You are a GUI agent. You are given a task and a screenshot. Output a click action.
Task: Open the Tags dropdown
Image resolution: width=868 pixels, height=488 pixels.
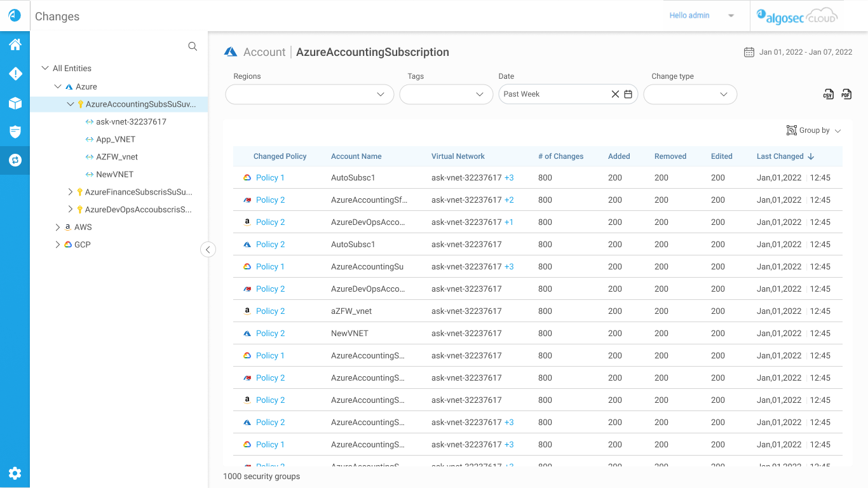(446, 94)
